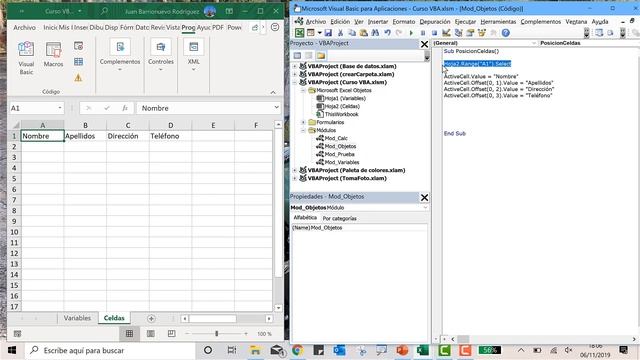Open the Insertar menu in VBA editor
The image size is (640, 360).
(378, 22)
